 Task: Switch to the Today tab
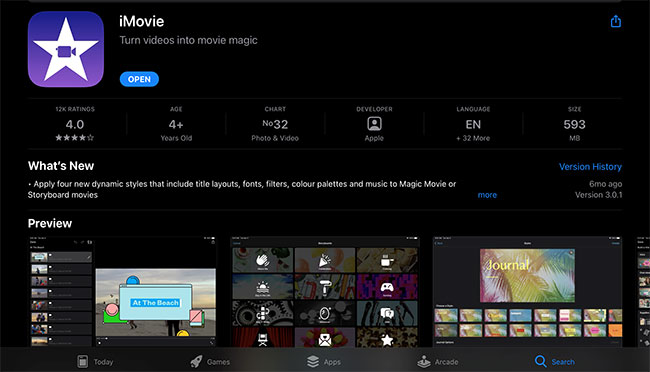tap(95, 362)
